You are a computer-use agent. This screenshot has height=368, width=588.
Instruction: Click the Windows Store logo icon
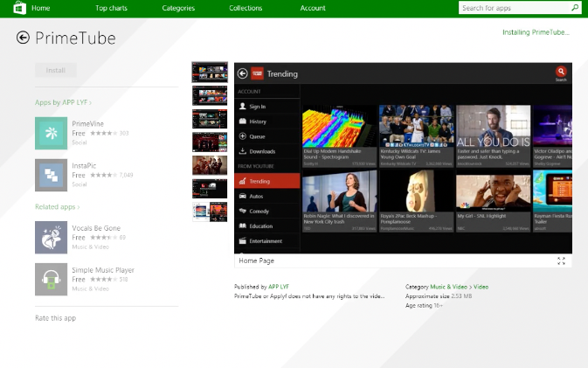19,8
